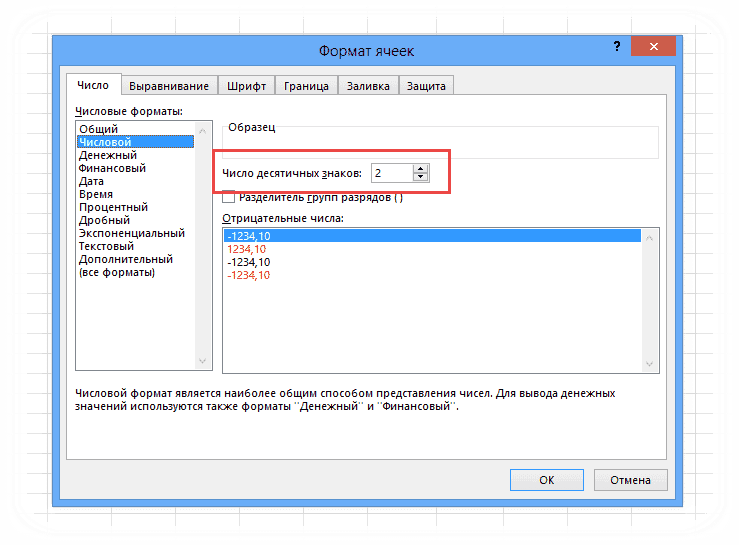Image resolution: width=739 pixels, height=545 pixels.
Task: Enable the digit group separator checkbox
Action: tap(229, 197)
